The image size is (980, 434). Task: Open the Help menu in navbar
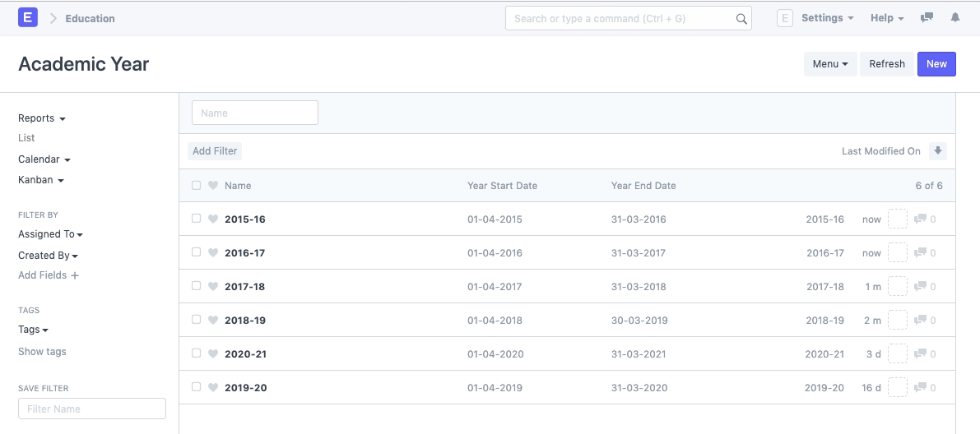coord(886,18)
